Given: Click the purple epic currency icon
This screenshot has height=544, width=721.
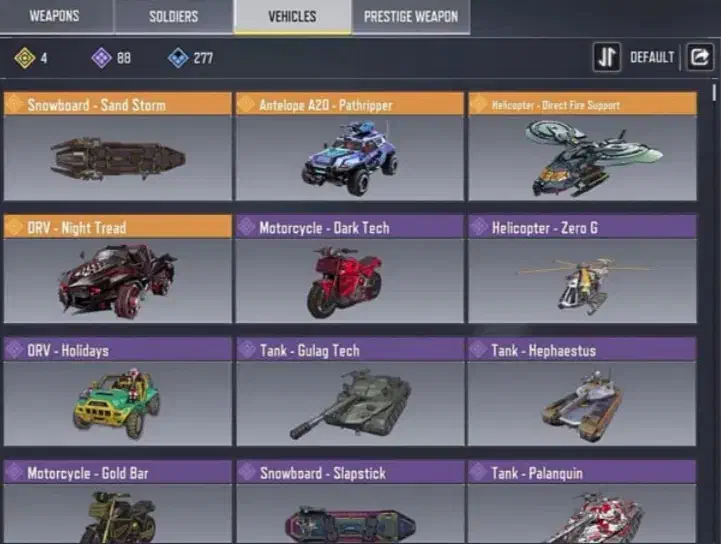Looking at the screenshot, I should (101, 58).
